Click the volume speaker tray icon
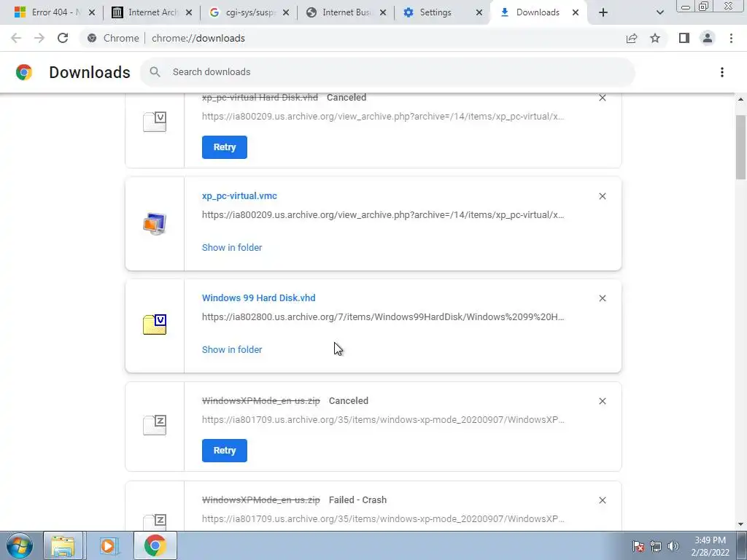747x560 pixels. point(673,546)
